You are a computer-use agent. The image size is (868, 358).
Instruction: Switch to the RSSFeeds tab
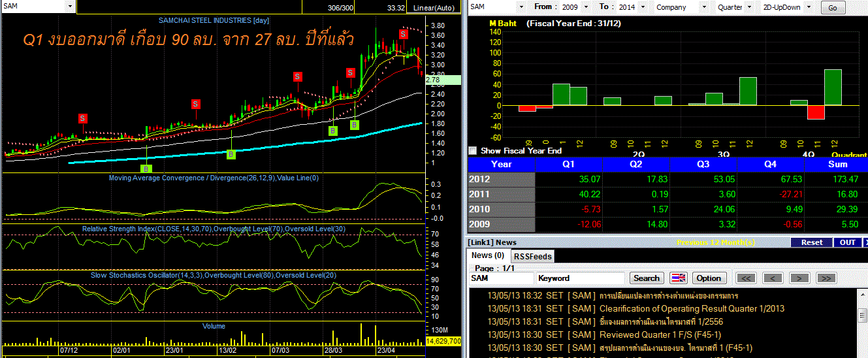point(532,257)
